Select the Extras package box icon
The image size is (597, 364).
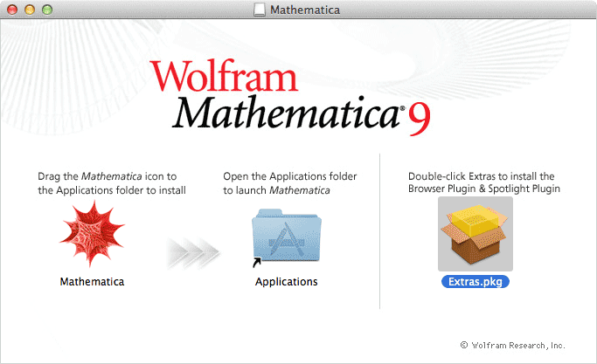(476, 234)
